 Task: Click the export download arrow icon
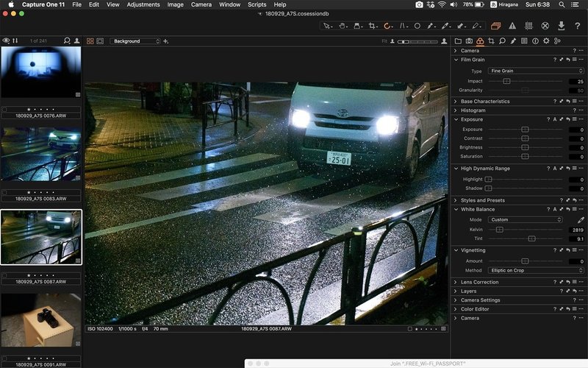[x=562, y=26]
